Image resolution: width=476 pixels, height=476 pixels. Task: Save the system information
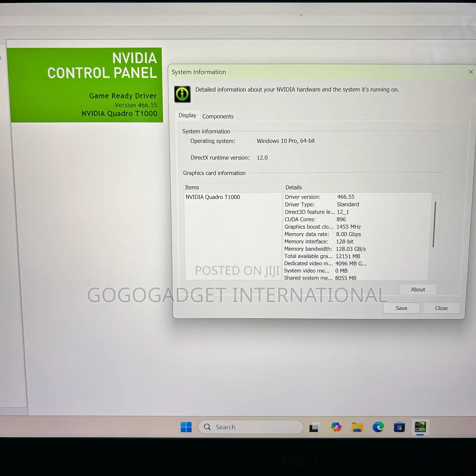[x=401, y=308]
